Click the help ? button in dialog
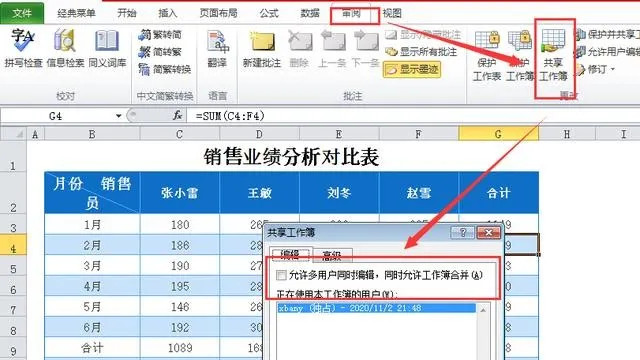Image resolution: width=640 pixels, height=360 pixels. tap(462, 233)
